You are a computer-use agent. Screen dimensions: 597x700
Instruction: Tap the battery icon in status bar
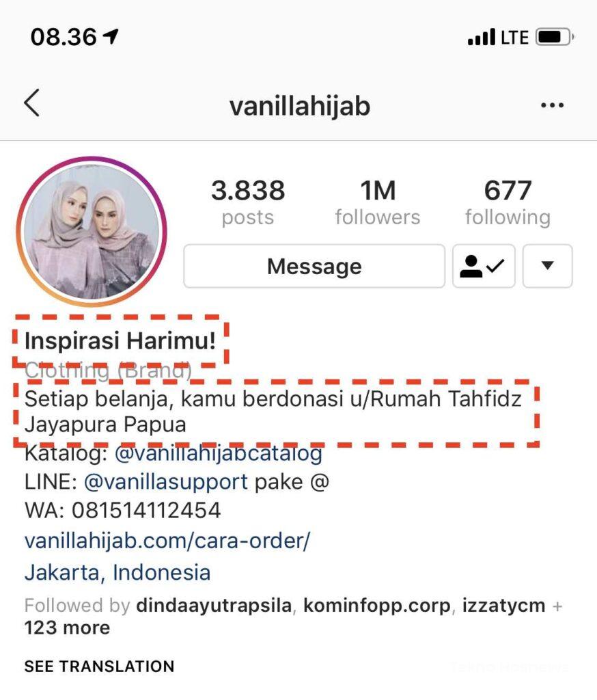pyautogui.click(x=555, y=37)
